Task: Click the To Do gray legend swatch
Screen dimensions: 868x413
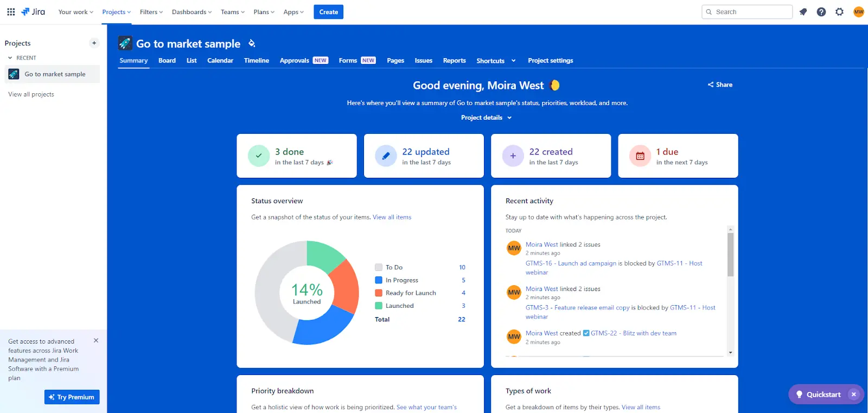Action: (379, 267)
